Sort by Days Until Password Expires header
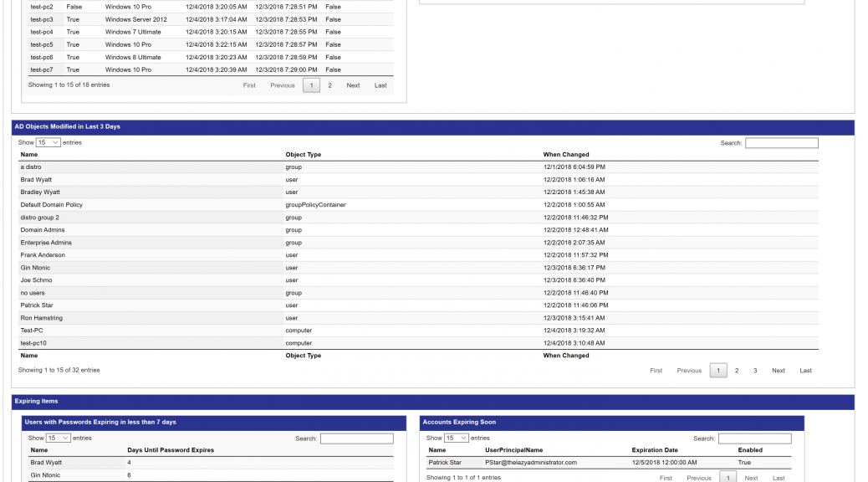 click(x=171, y=450)
